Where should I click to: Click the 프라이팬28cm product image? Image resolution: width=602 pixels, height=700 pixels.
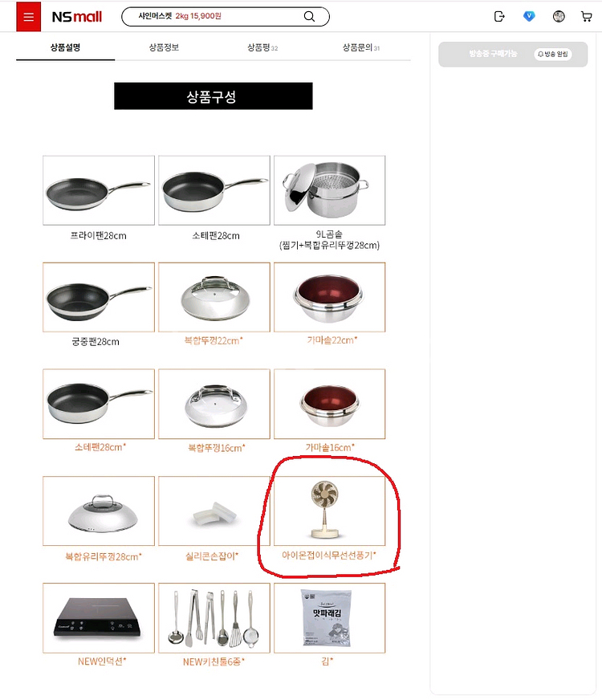tap(99, 190)
